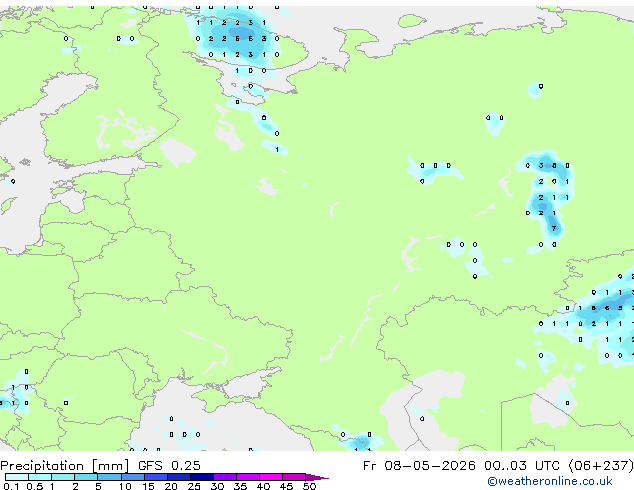Pick the 40–45 mm magenta legend swatch
The height and width of the screenshot is (490, 634).
click(271, 477)
